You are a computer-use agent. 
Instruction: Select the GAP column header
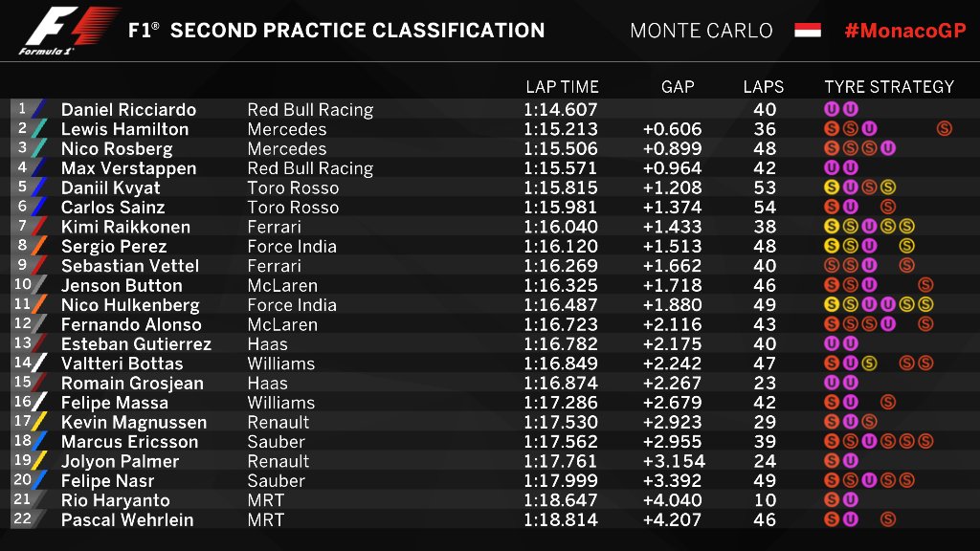(678, 87)
